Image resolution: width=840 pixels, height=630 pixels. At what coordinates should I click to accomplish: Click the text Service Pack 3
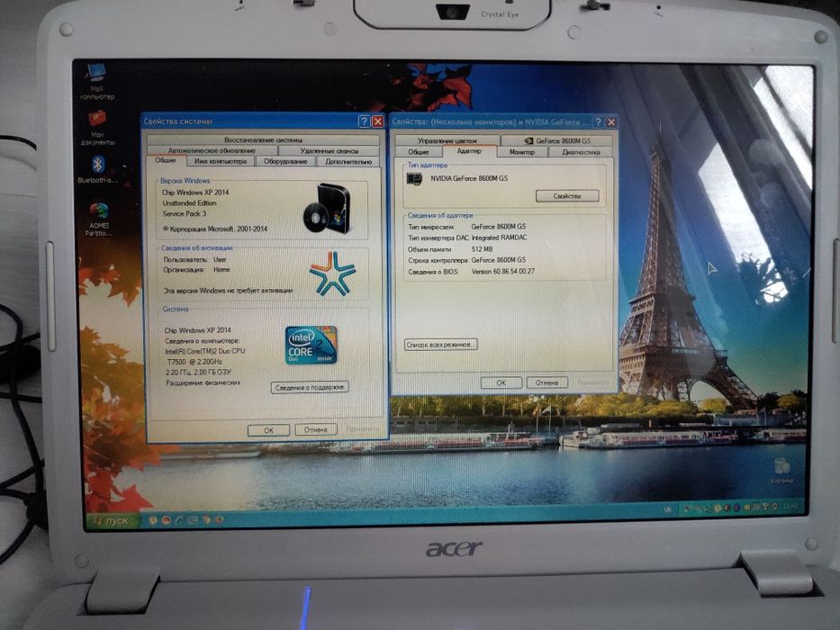point(185,213)
